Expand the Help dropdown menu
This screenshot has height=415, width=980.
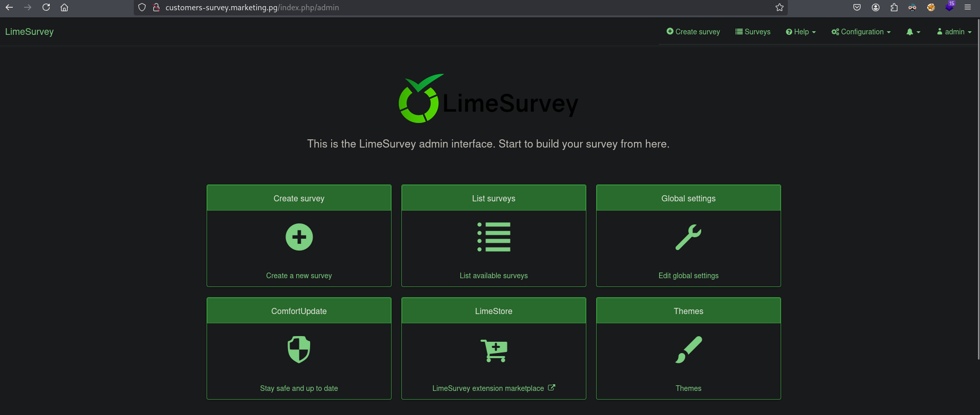point(801,32)
